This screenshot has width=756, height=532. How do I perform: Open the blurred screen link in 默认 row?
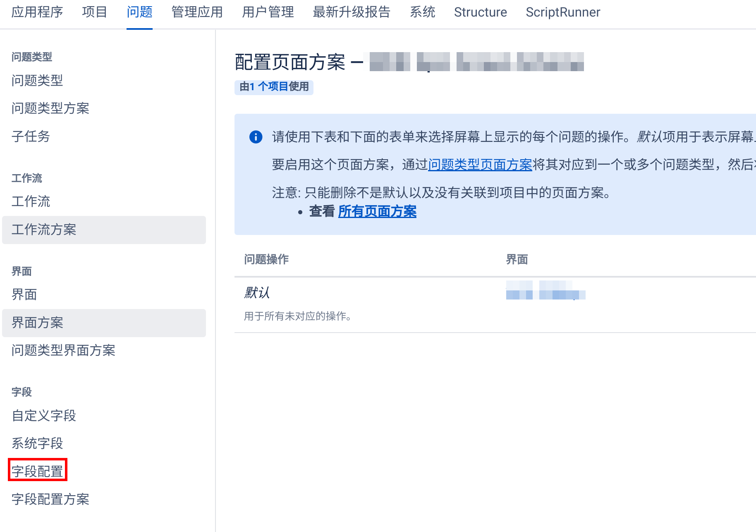pyautogui.click(x=545, y=290)
